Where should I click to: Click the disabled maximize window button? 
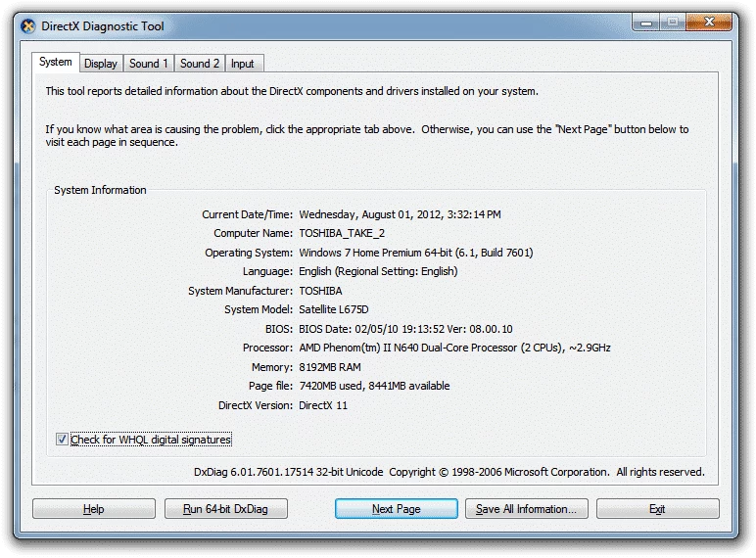[672, 22]
